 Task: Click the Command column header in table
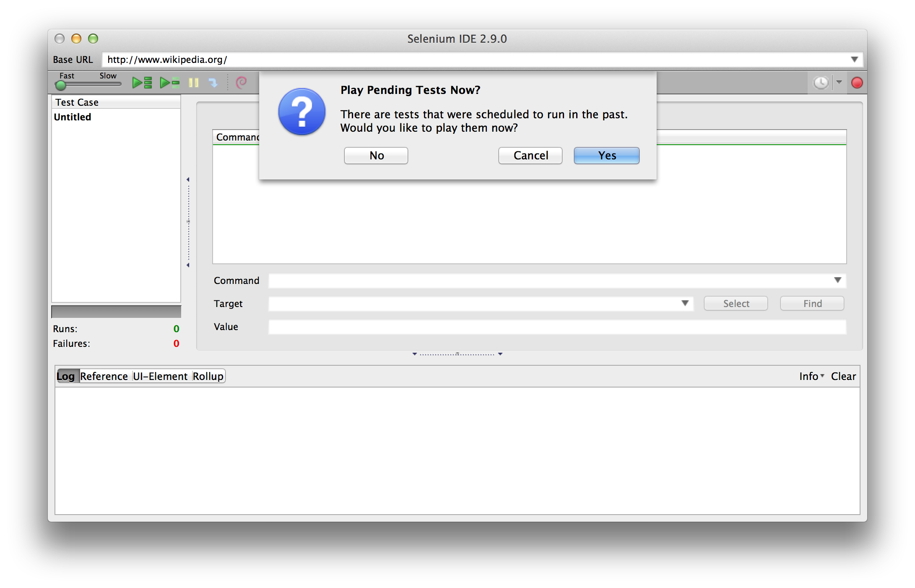pyautogui.click(x=237, y=137)
